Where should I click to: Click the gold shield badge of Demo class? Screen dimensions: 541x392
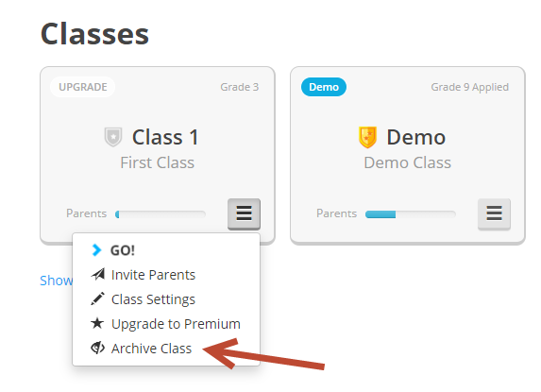(x=368, y=137)
